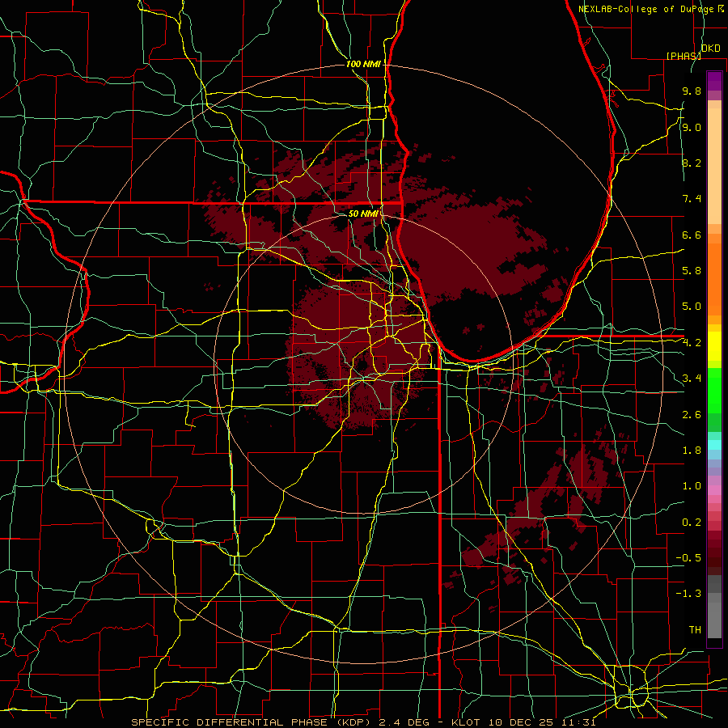Click the 0.2 legend value
This screenshot has width=728, height=728.
click(x=692, y=523)
